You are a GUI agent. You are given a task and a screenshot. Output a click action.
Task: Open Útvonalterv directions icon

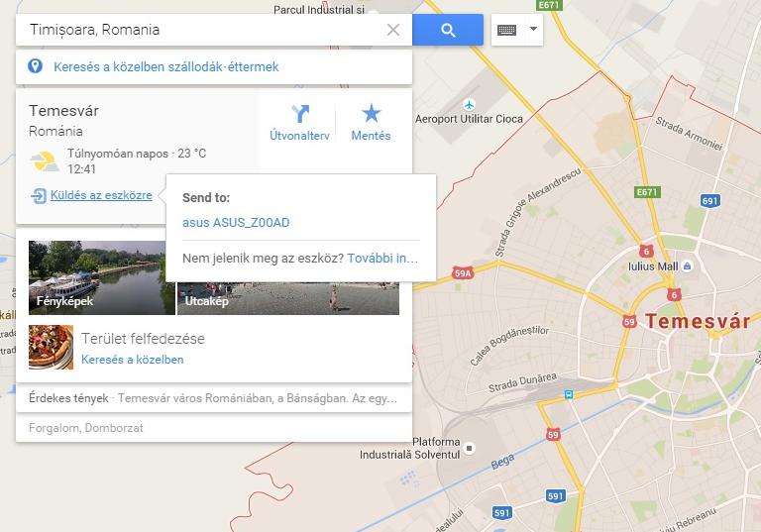point(299,122)
